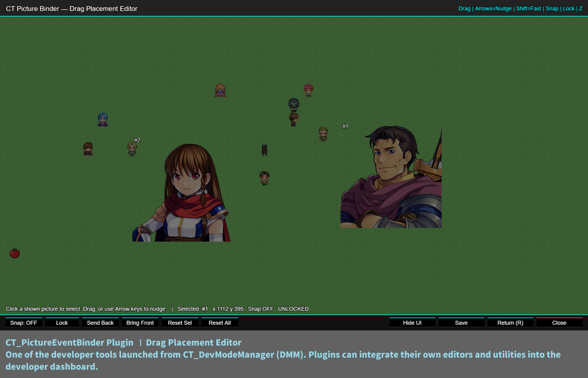This screenshot has width=588, height=378.
Task: Toggle the Snap: OFF button
Action: (24, 323)
